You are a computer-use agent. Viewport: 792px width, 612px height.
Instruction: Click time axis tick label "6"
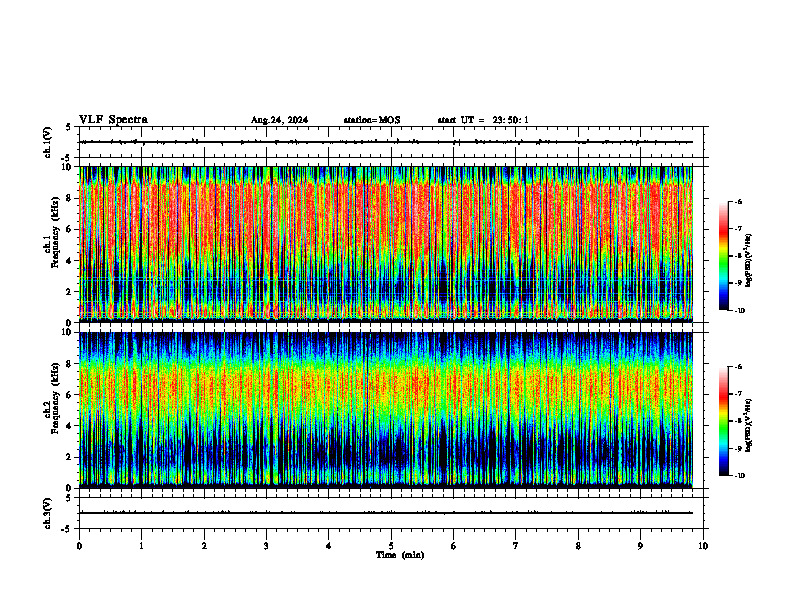(454, 546)
